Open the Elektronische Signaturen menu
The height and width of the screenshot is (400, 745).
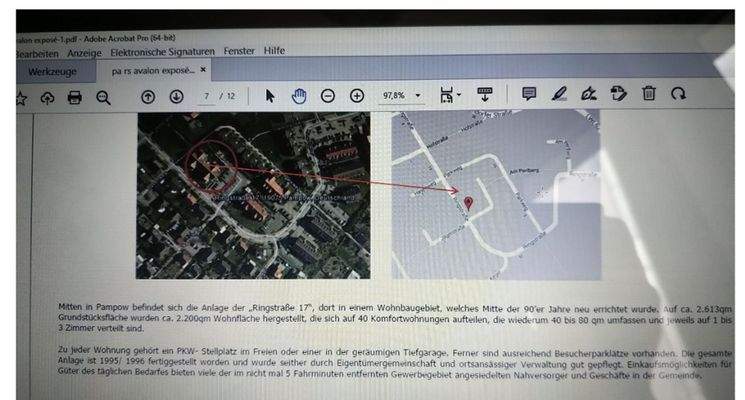coord(162,52)
